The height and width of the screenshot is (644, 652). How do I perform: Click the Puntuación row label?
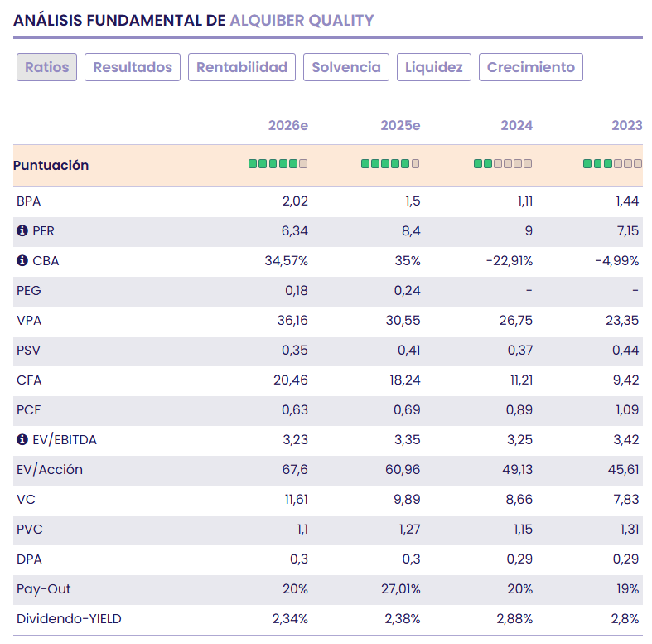pos(51,165)
